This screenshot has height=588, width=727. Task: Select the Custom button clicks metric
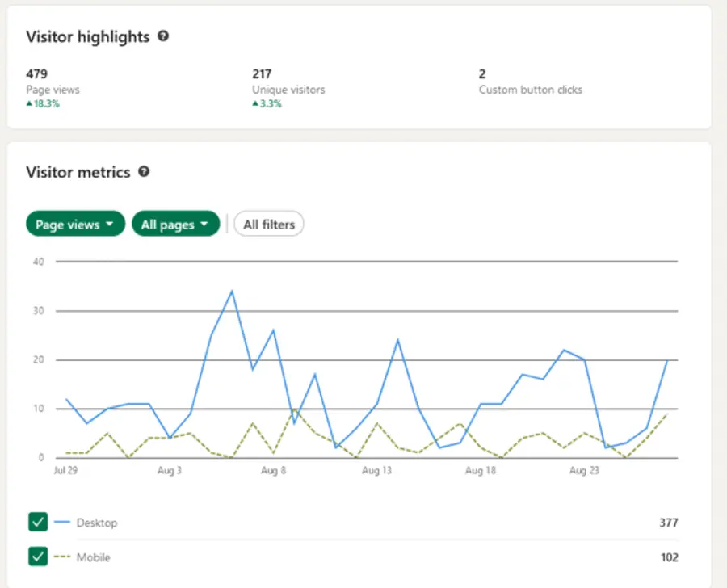[530, 81]
